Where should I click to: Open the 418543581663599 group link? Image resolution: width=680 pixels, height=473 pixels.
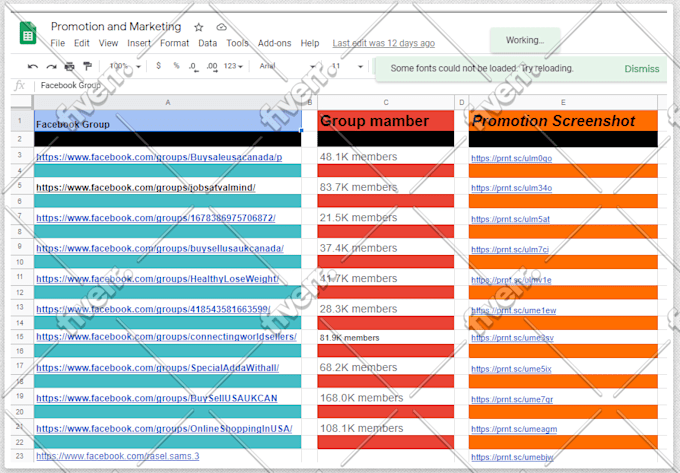pos(154,309)
